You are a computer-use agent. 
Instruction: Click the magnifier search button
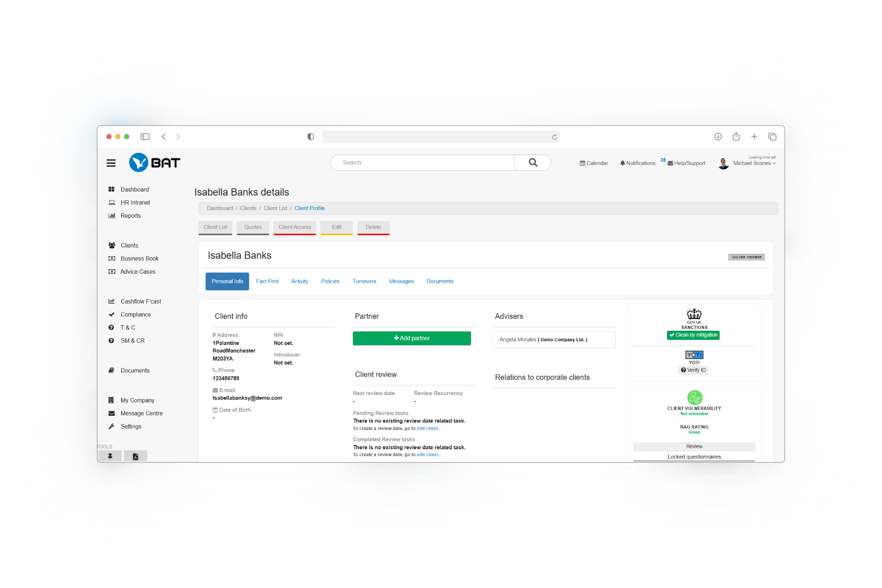pos(533,163)
